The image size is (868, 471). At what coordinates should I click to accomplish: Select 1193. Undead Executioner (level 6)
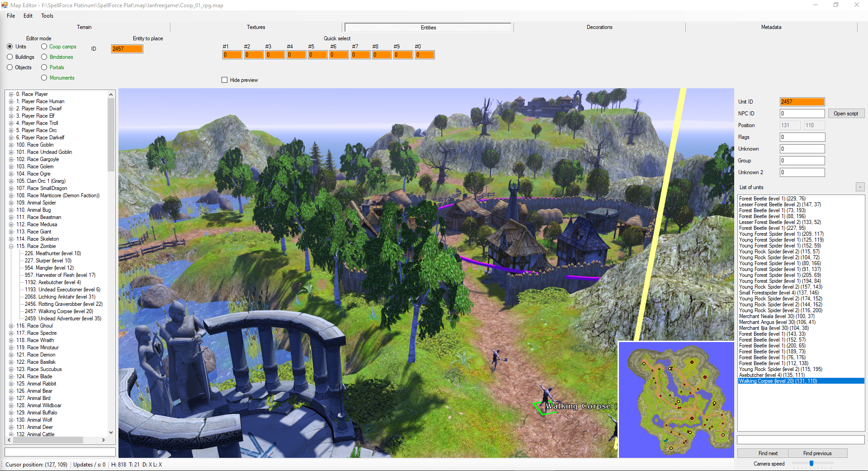63,290
